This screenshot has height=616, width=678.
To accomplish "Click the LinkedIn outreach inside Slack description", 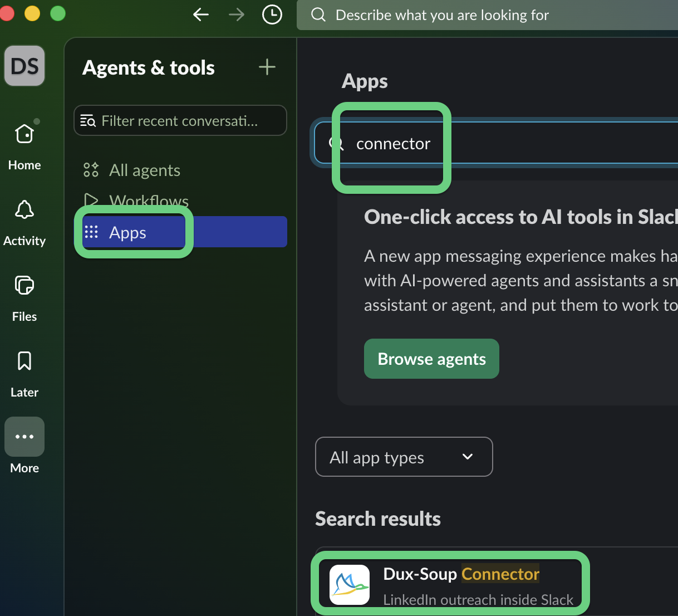I will click(478, 599).
